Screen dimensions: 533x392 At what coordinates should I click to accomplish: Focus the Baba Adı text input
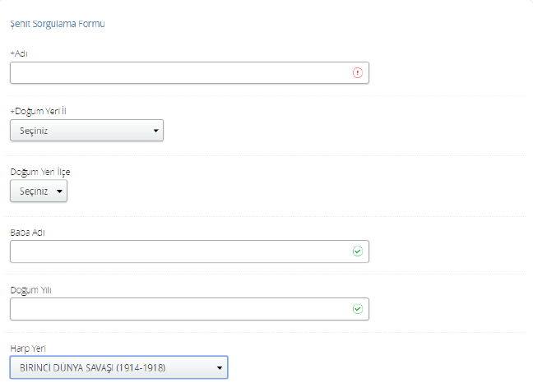(x=181, y=251)
